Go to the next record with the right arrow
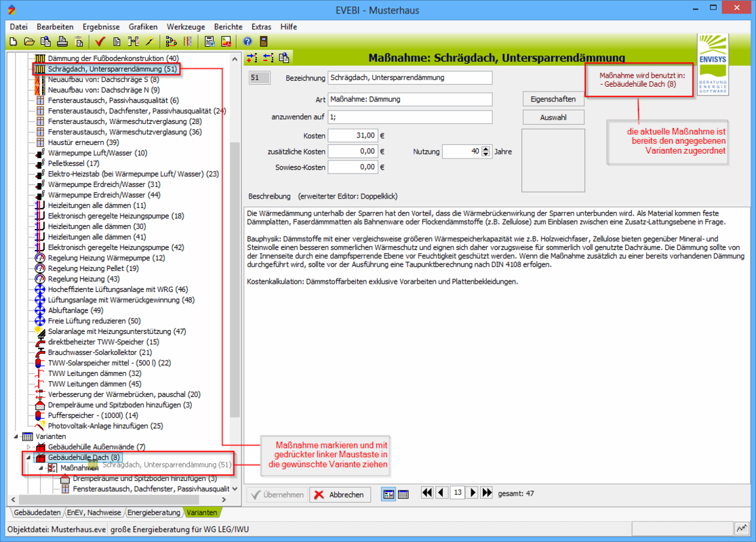 coord(473,493)
